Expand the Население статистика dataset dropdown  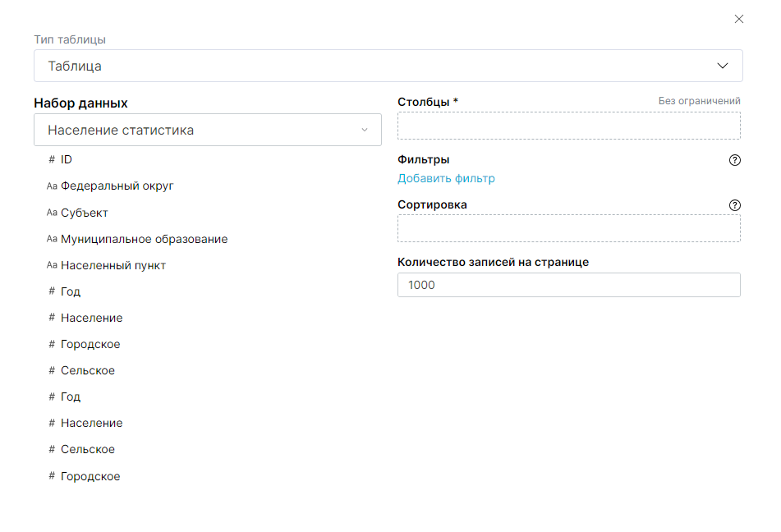207,130
